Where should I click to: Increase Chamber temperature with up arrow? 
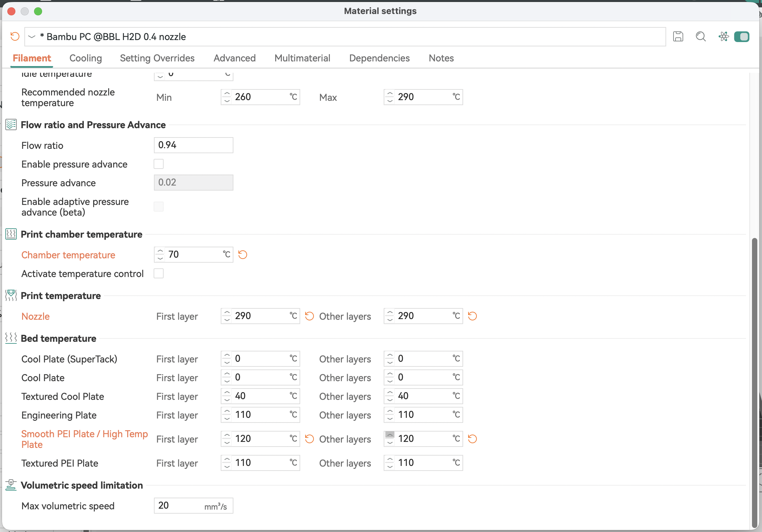160,251
